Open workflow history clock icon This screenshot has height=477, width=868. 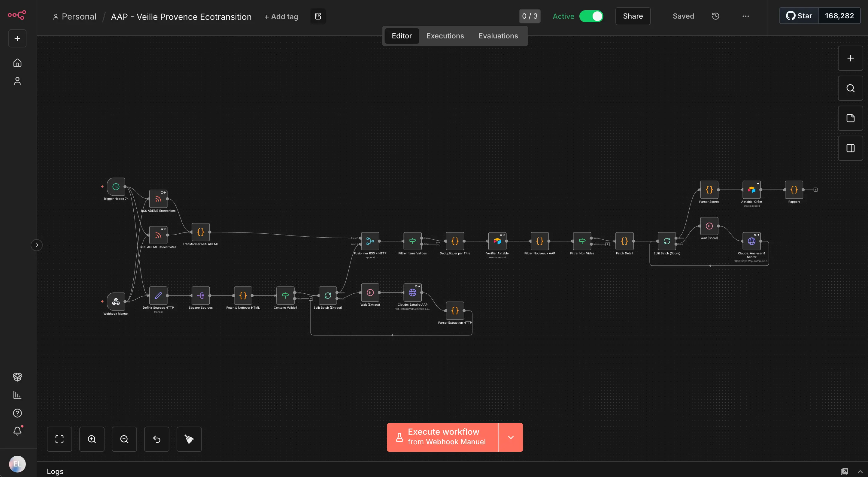[x=715, y=16]
